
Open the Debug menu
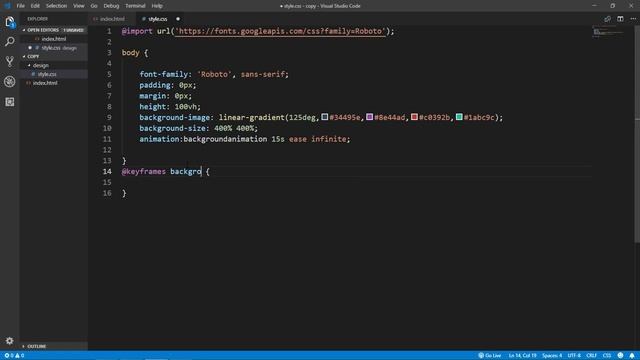(x=111, y=6)
